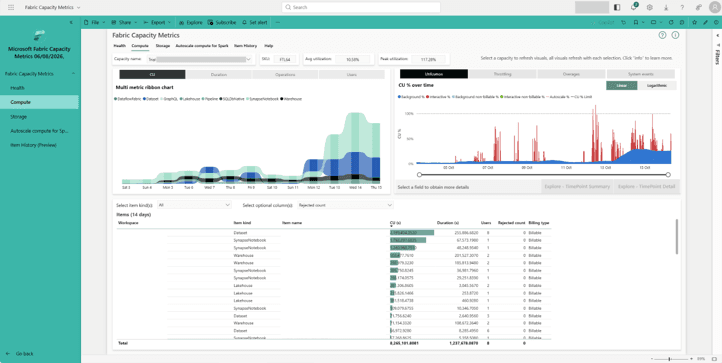Reset report to default using undo icon
The image size is (722, 363).
point(623,22)
